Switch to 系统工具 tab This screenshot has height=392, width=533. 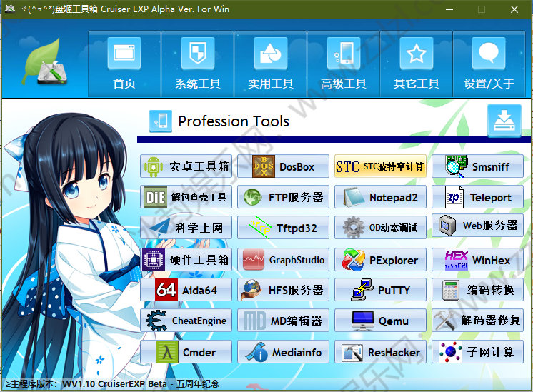[x=197, y=64]
